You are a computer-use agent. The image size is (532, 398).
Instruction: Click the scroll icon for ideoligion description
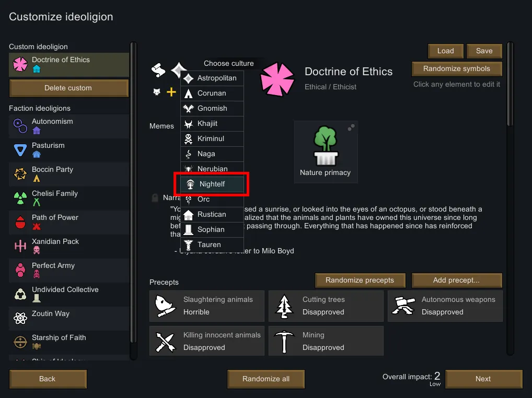158,69
